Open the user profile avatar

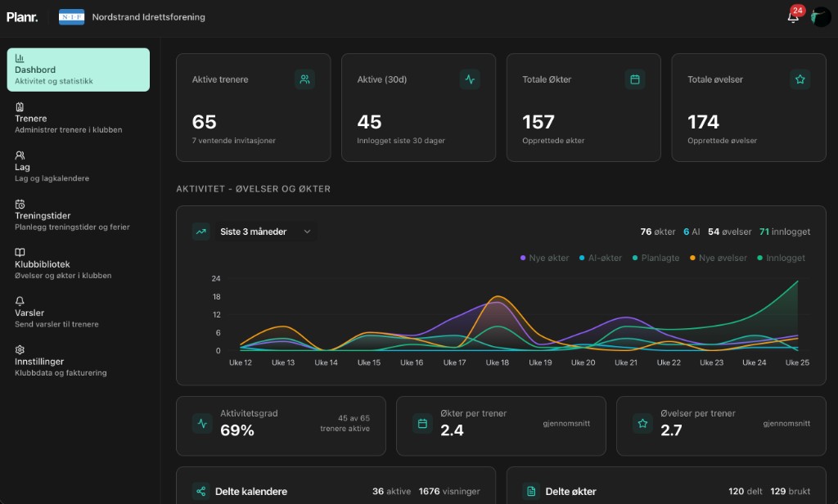[x=820, y=17]
